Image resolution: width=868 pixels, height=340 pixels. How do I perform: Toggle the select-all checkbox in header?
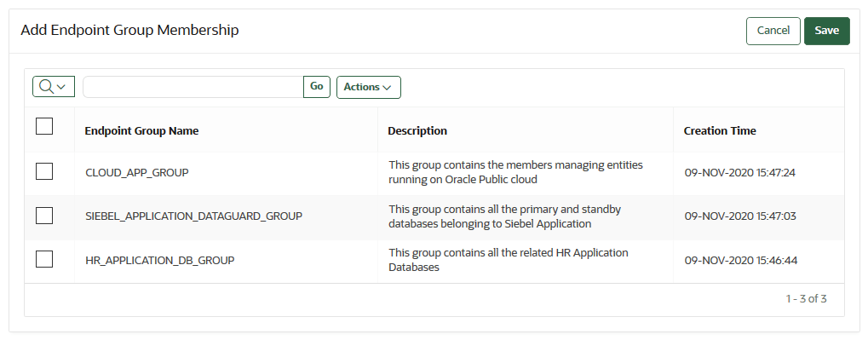[x=44, y=126]
